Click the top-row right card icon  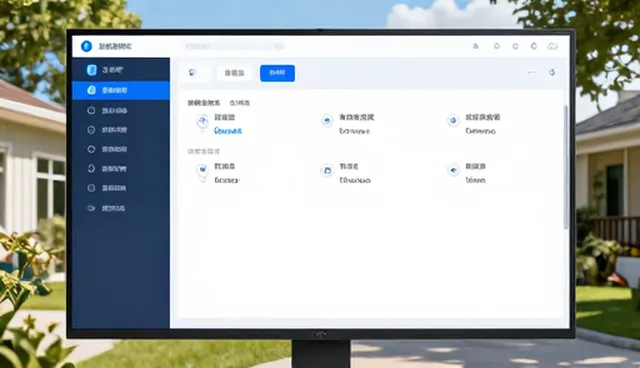click(x=453, y=121)
